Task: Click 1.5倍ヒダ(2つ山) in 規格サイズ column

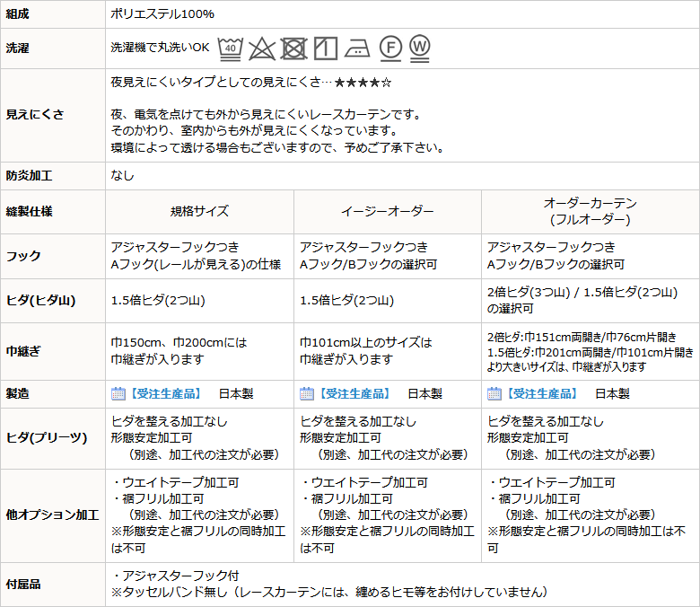Action: tap(158, 301)
